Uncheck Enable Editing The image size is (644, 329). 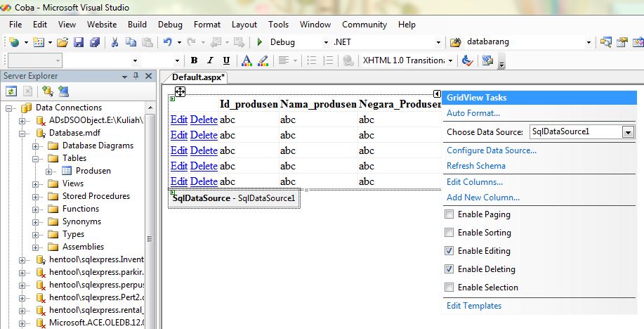tap(449, 251)
